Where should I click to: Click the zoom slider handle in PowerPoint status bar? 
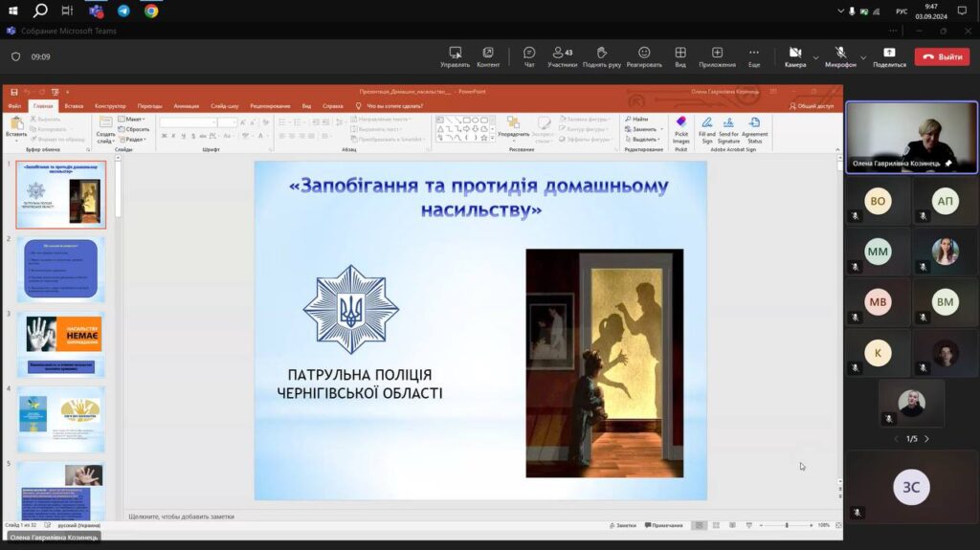pyautogui.click(x=787, y=526)
